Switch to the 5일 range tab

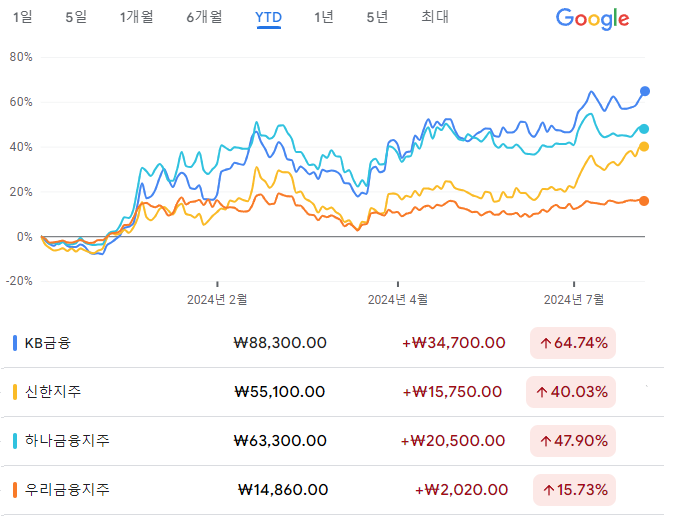coord(76,17)
